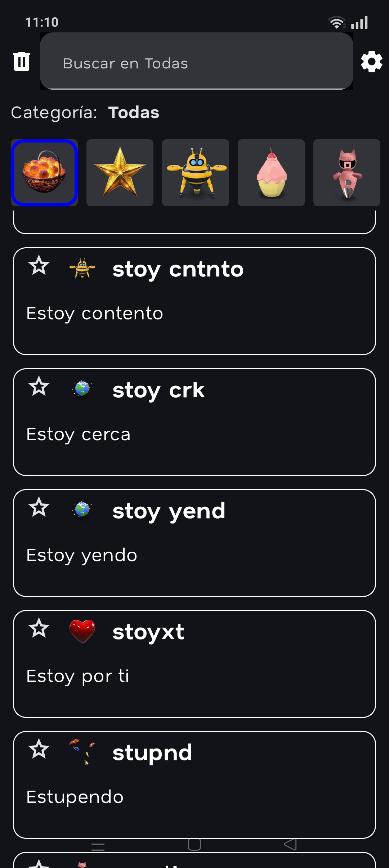The image size is (389, 868).
Task: Tap the Estoy yendo description text
Action: pos(82,555)
